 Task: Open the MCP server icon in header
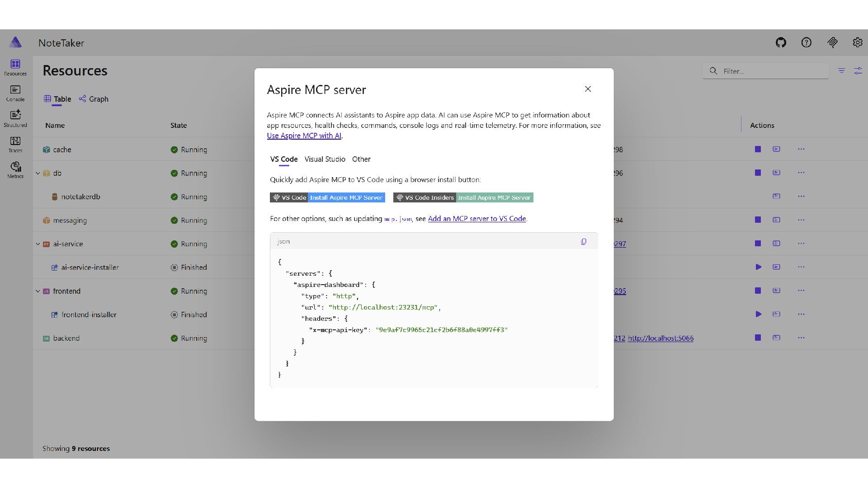pos(832,42)
